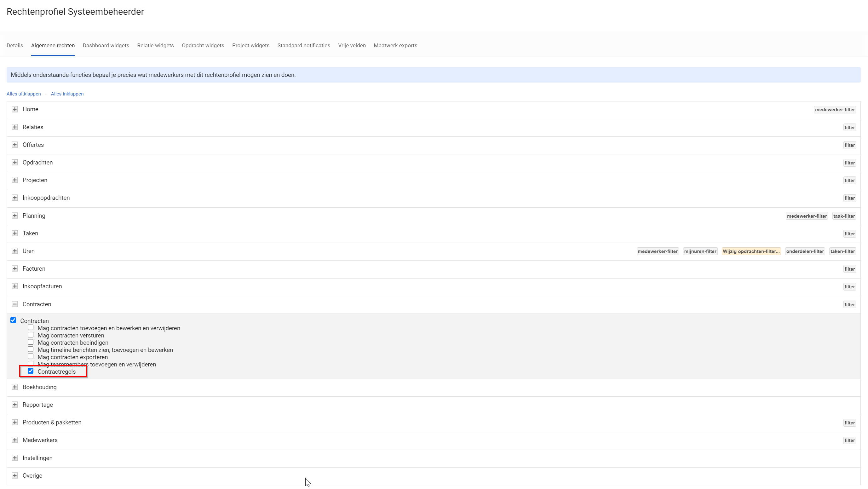The height and width of the screenshot is (489, 868).
Task: Open filter on Projecten row
Action: [x=849, y=181]
